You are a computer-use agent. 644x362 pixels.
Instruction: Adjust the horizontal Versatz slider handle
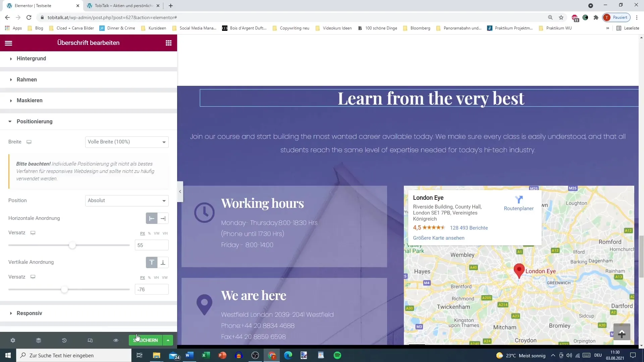pos(72,245)
